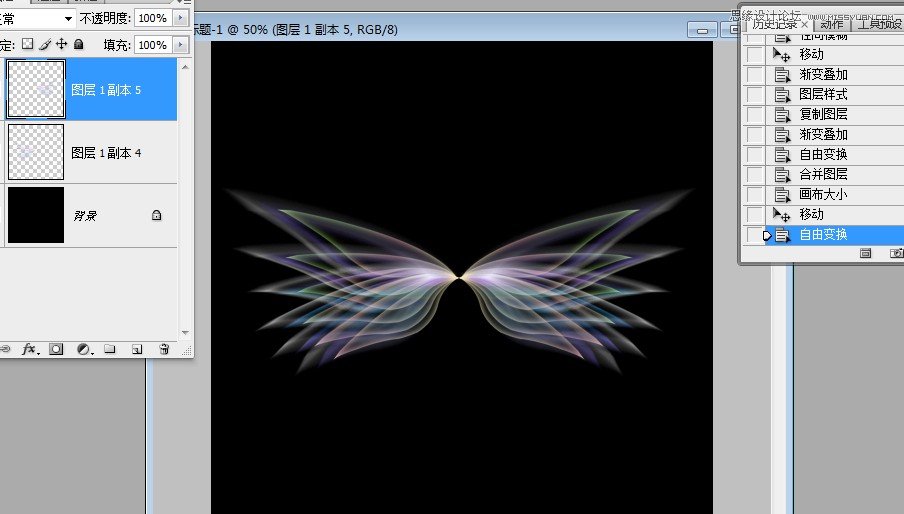Viewport: 904px width, 514px height.
Task: Create new adjustment layer from panel footer
Action: point(84,349)
